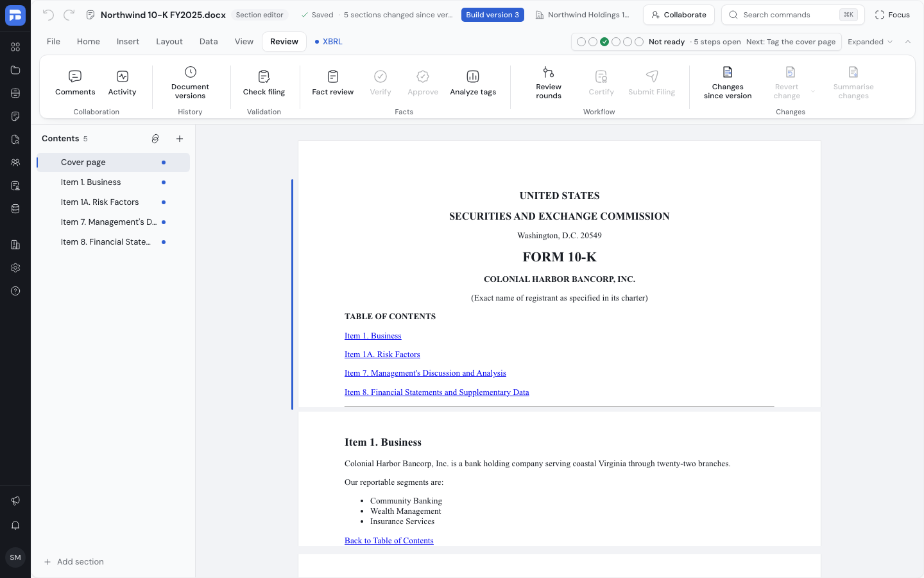Open the File menu

pyautogui.click(x=53, y=42)
